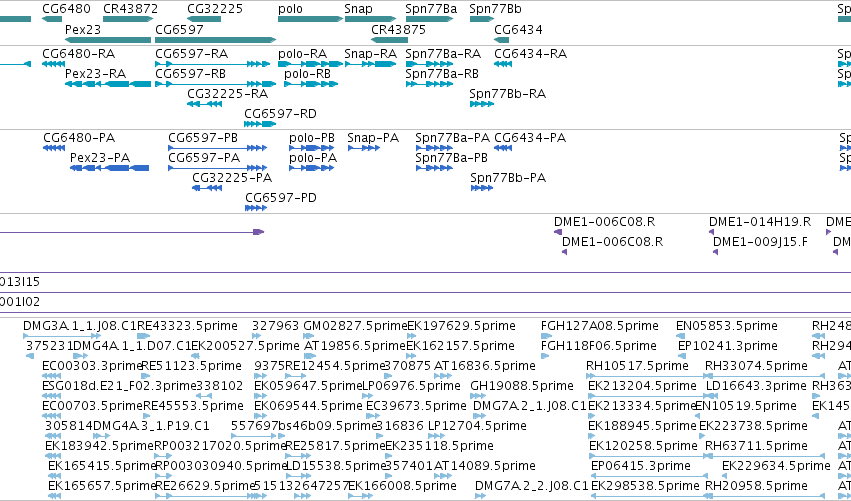Select the Spn77Ba gene bar
851x501 pixels.
coord(429,20)
